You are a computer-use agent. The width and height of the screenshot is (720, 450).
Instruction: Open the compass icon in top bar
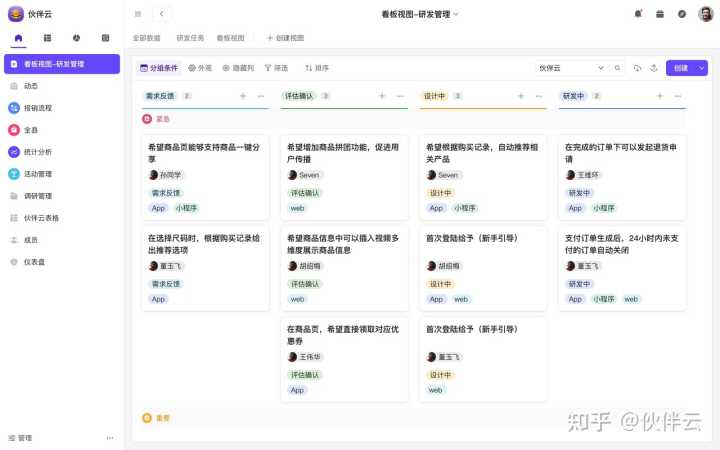(x=682, y=14)
